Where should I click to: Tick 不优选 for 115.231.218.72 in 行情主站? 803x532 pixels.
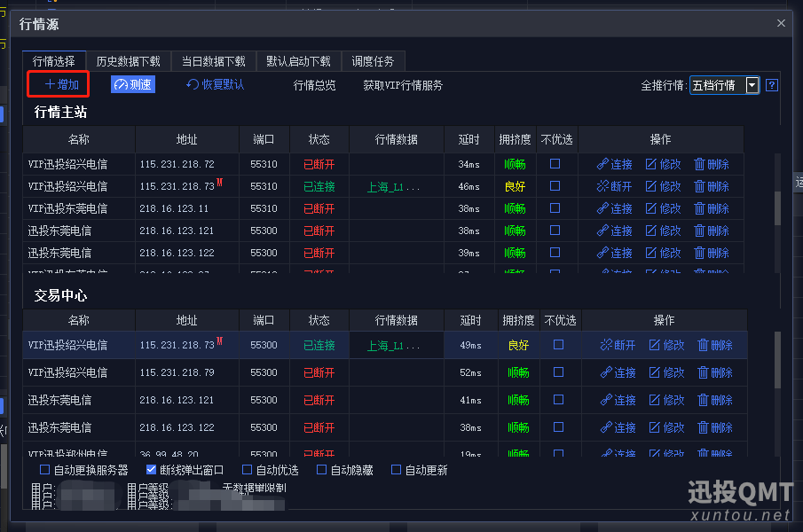(x=555, y=164)
